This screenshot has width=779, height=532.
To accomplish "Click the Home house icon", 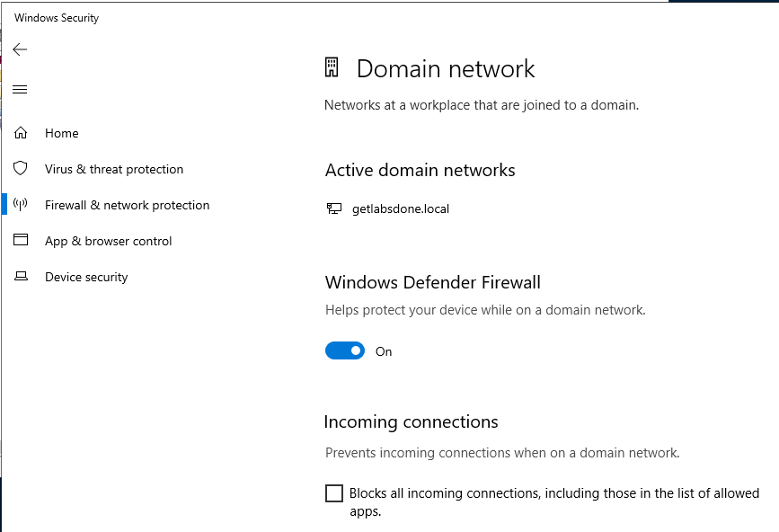I will pos(21,133).
